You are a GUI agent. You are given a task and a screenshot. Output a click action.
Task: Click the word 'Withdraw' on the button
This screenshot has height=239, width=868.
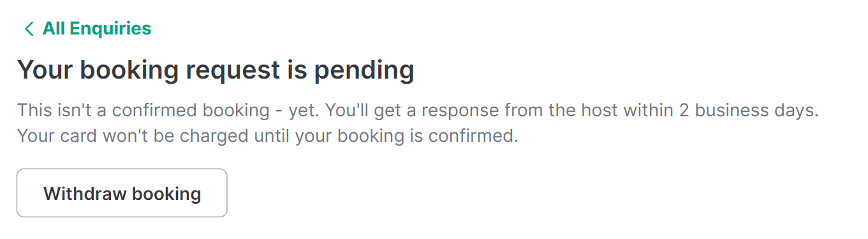[80, 194]
